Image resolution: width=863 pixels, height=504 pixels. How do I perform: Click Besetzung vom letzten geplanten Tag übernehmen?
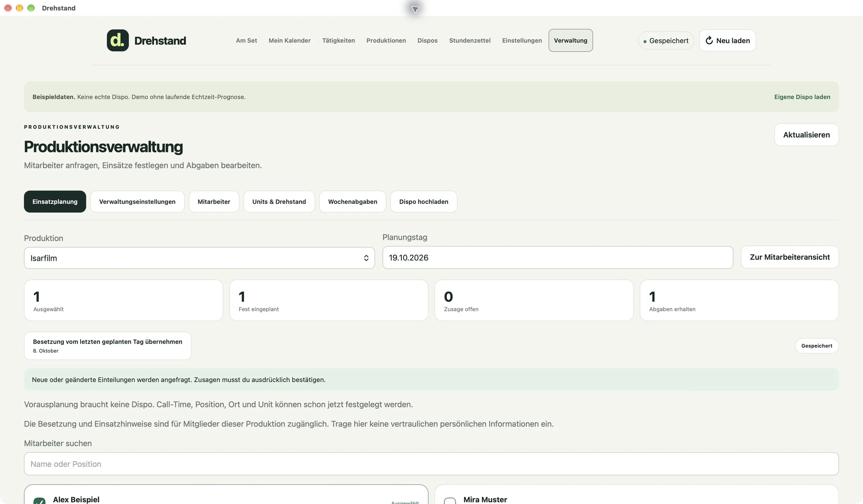point(107,346)
